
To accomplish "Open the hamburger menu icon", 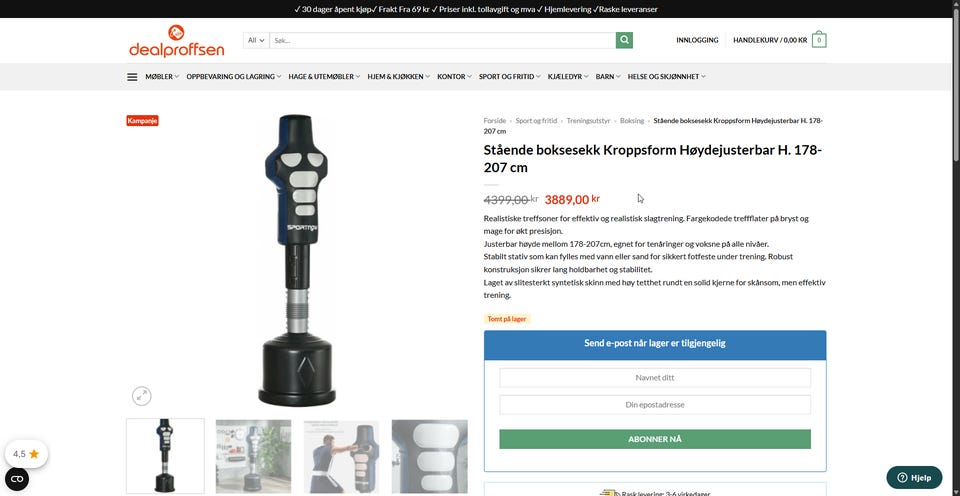I will point(132,77).
